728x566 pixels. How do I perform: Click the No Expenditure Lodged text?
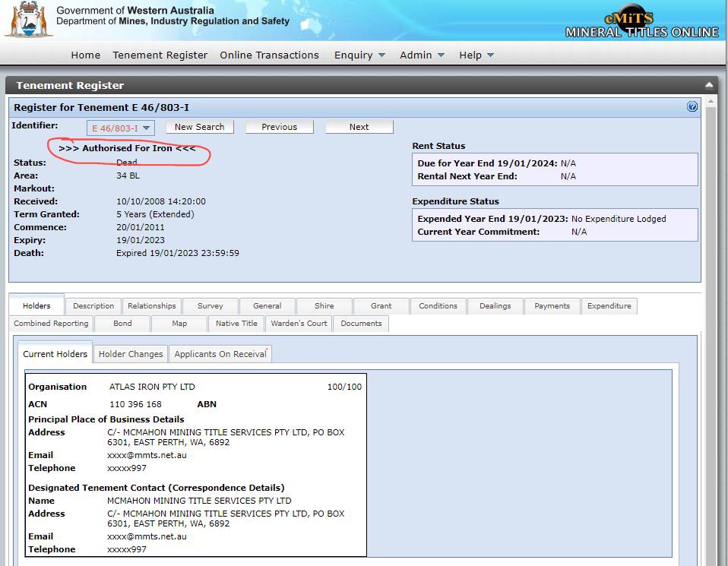click(619, 219)
